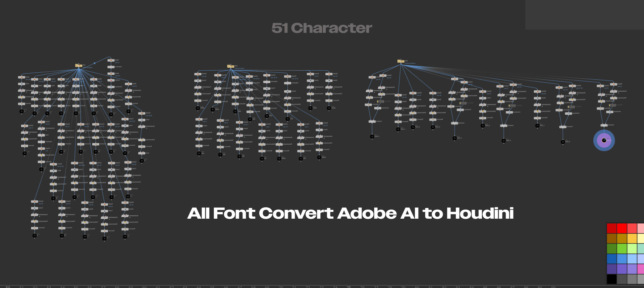Pick the brown color swatch
The height and width of the screenshot is (288, 644).
[611, 238]
